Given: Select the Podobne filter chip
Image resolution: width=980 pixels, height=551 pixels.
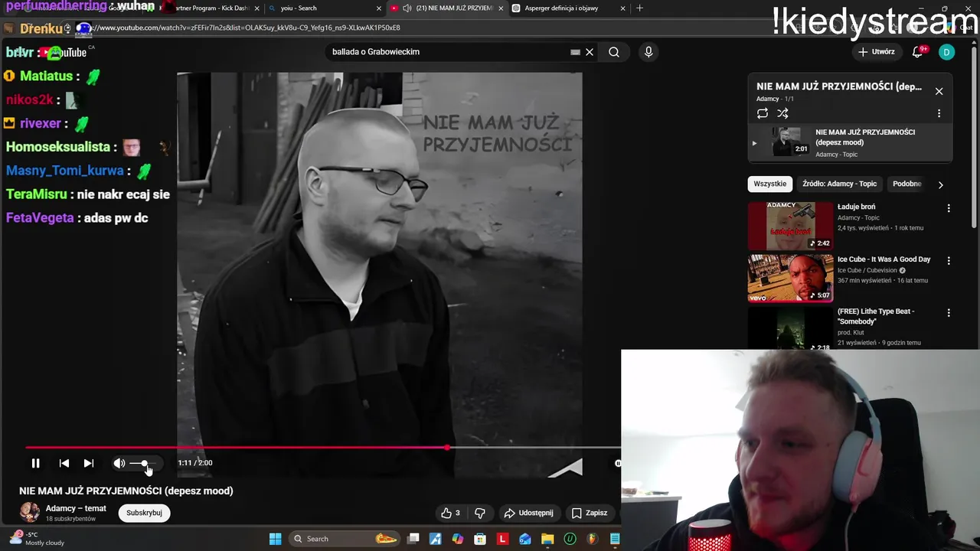Looking at the screenshot, I should coord(906,184).
